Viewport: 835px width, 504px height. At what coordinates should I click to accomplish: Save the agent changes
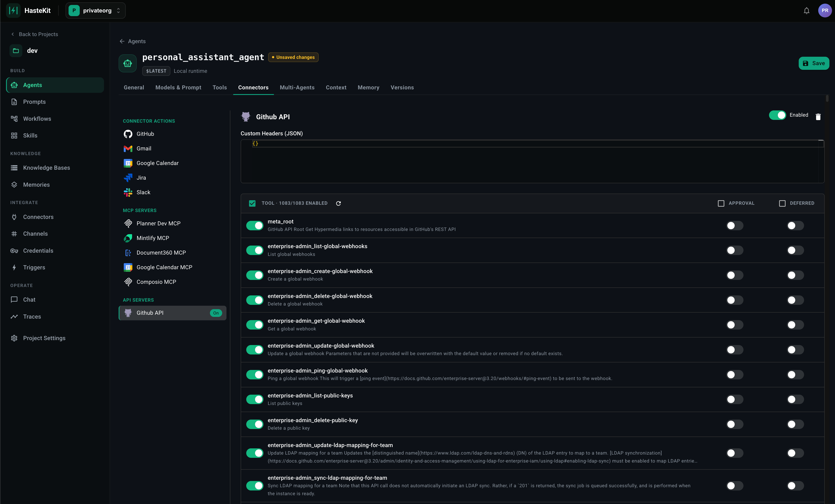pos(814,63)
